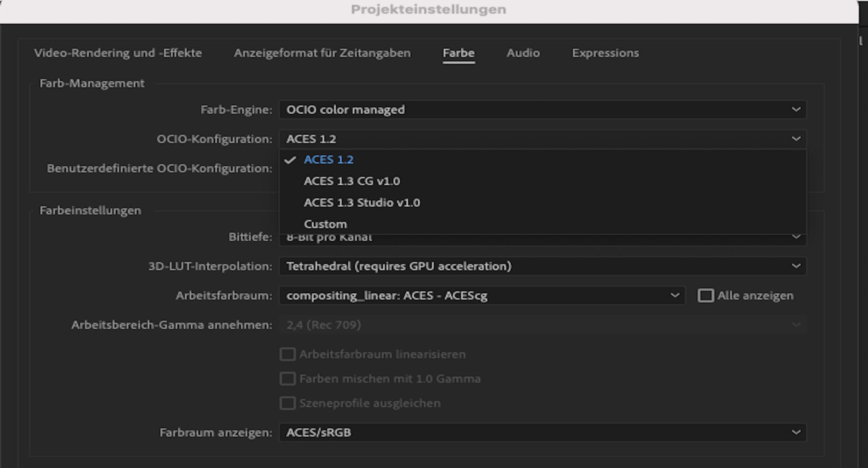Pick ACES 1.3 Studio v1.0 configuration
868x468 pixels.
tap(362, 203)
